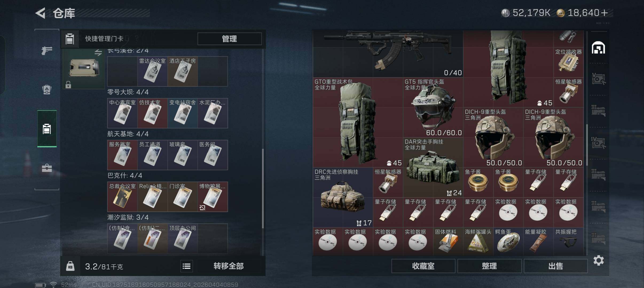Open the weapons pistol tab in sidebar
Viewport: 644px width, 288px height.
(x=47, y=50)
